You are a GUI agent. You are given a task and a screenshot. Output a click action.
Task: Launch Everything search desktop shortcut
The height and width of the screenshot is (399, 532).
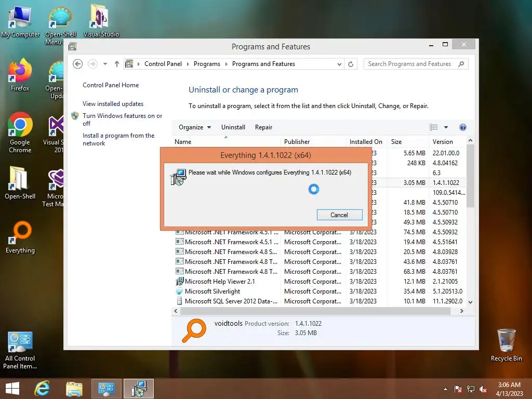click(20, 237)
